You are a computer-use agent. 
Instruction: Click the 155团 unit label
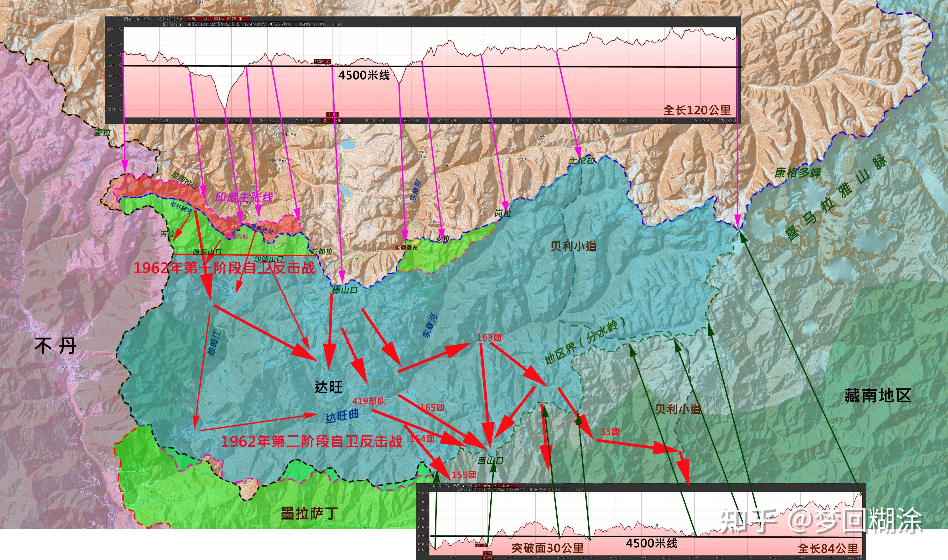(x=464, y=475)
